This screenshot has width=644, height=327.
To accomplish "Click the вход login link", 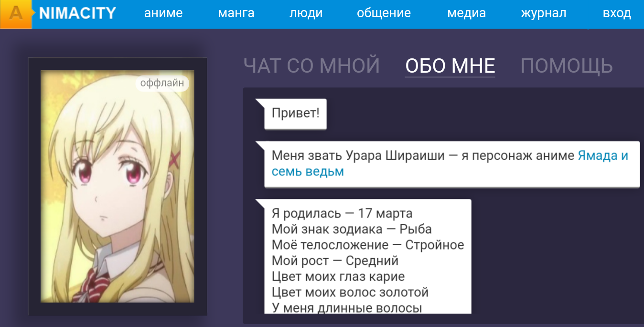I will pyautogui.click(x=617, y=13).
